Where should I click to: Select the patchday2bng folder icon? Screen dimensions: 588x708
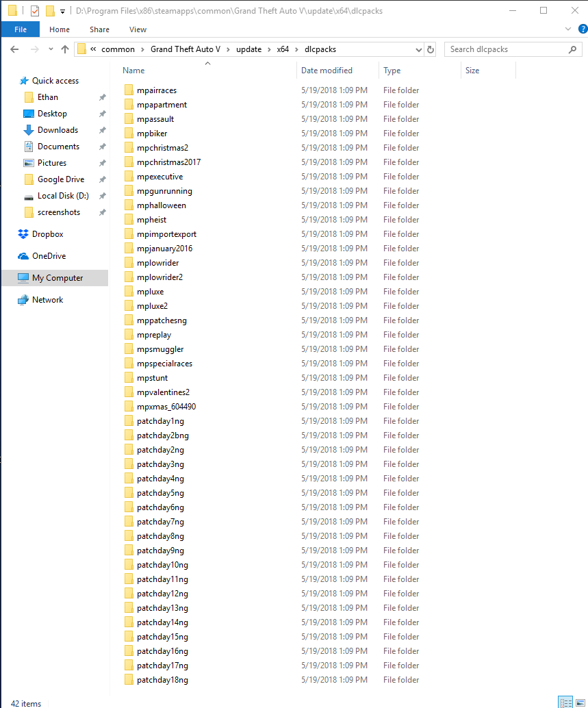point(129,435)
